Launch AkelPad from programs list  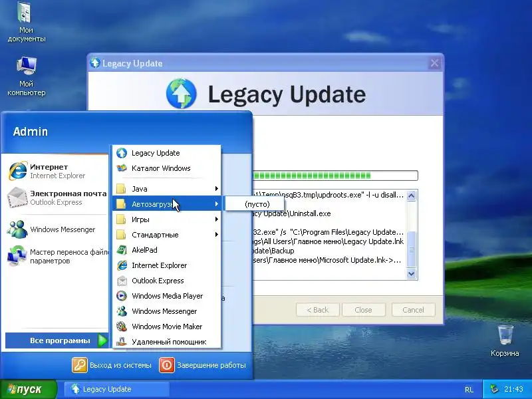(167, 250)
